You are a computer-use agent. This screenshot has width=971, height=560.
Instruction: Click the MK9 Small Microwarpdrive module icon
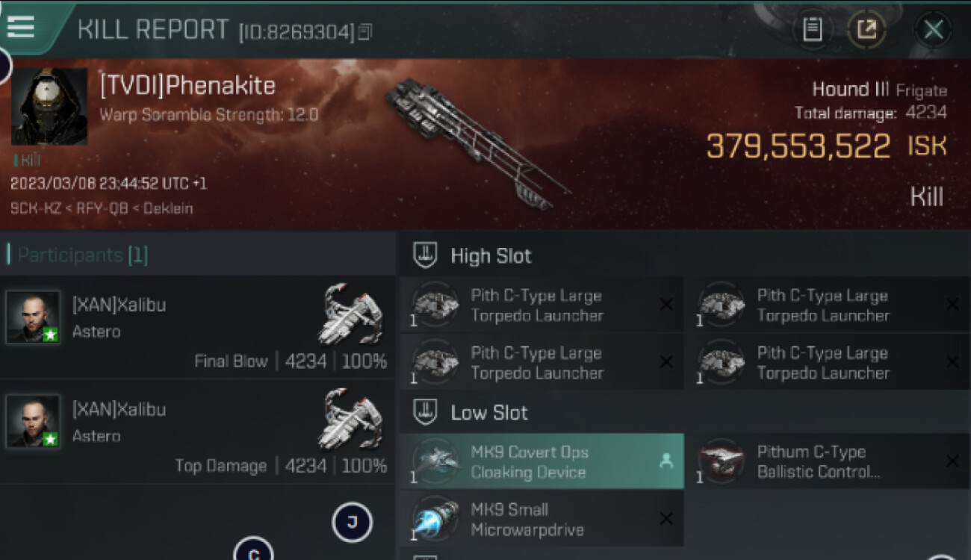[x=435, y=519]
